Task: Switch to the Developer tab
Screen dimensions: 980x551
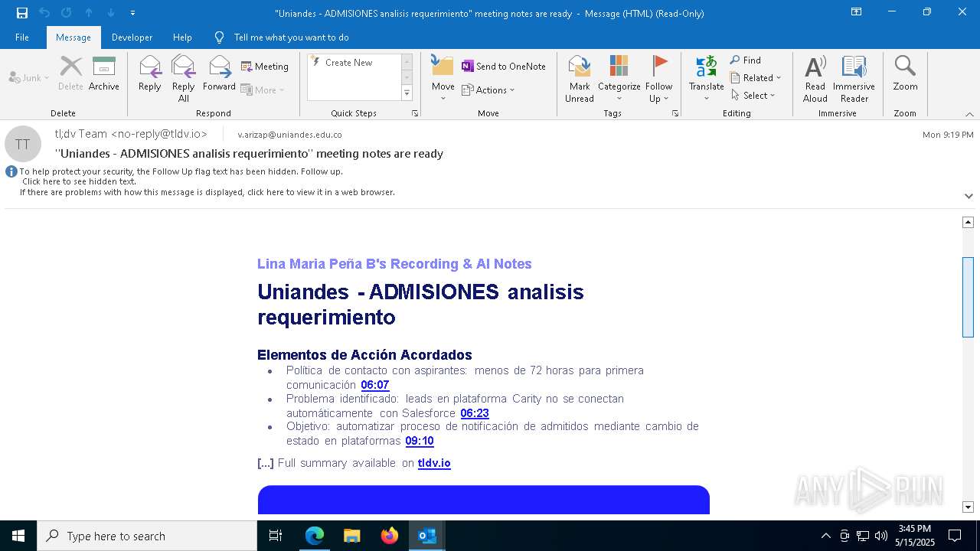Action: 132,37
